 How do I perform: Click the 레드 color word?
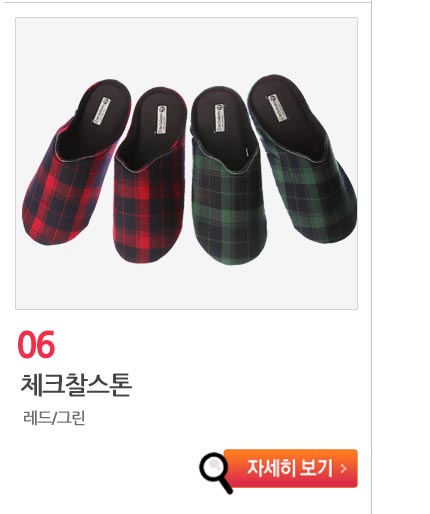[36, 418]
